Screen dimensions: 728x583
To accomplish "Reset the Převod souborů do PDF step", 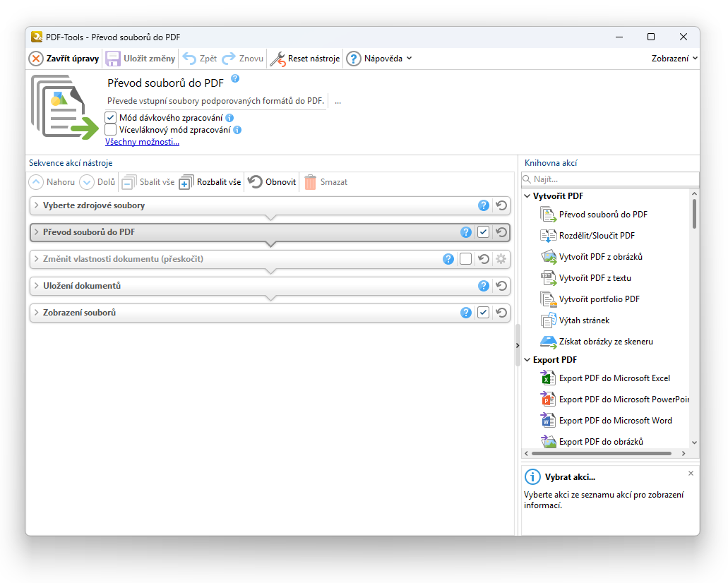I will pos(501,232).
